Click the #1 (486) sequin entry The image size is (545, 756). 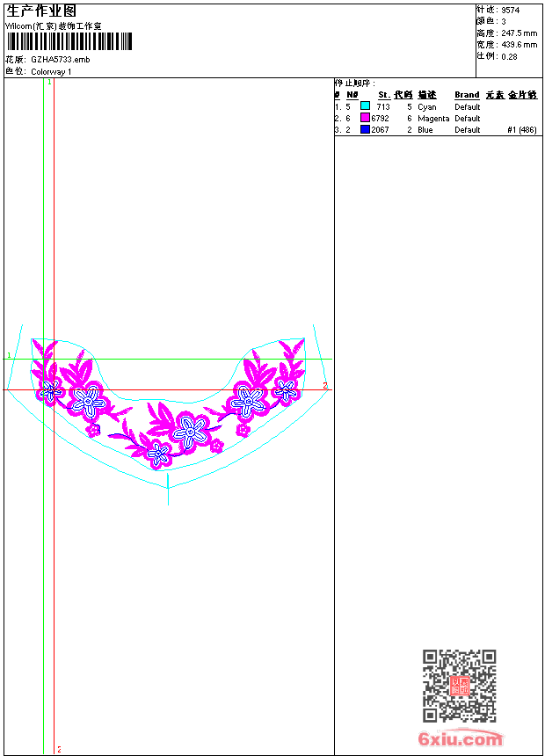click(522, 130)
